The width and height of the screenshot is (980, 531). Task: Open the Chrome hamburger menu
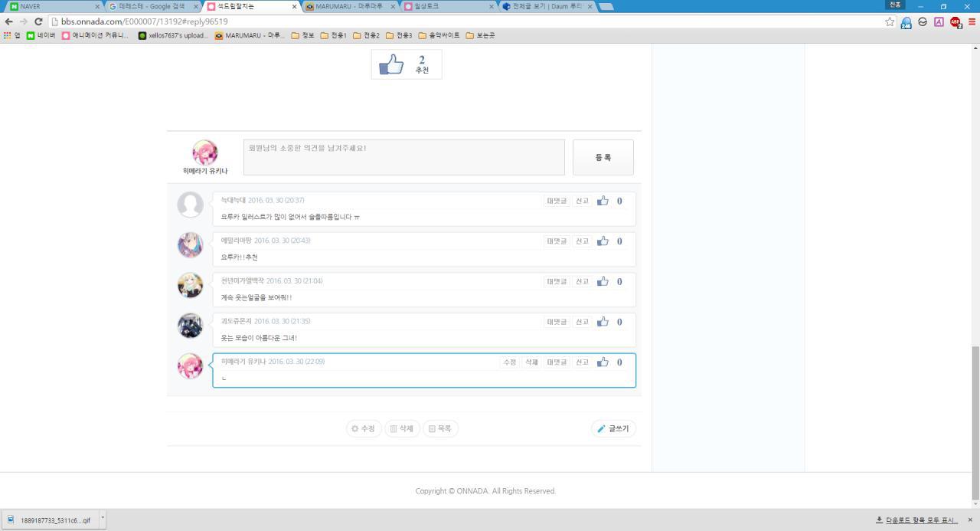(972, 21)
